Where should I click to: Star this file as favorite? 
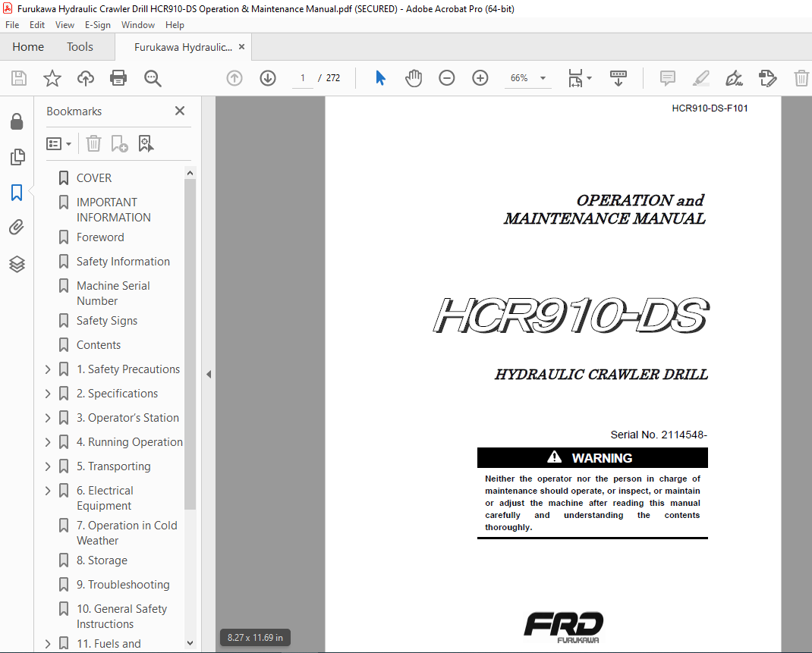pos(52,78)
